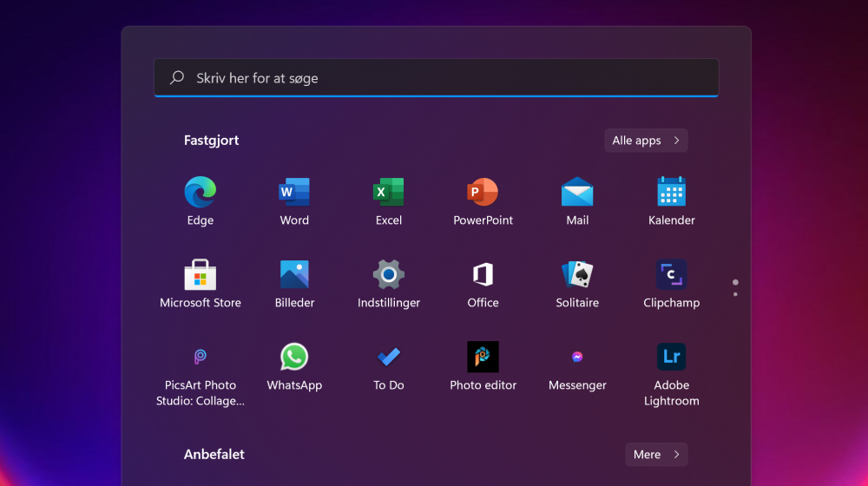Launch Microsoft Store
Screen dimensions: 868x486
[200, 275]
